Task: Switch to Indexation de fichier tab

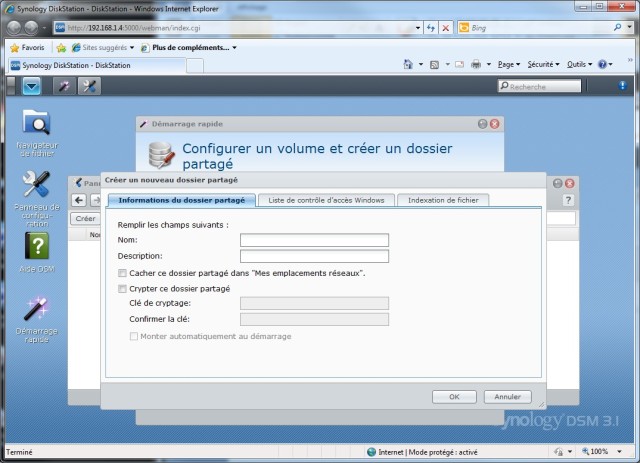Action: click(443, 200)
